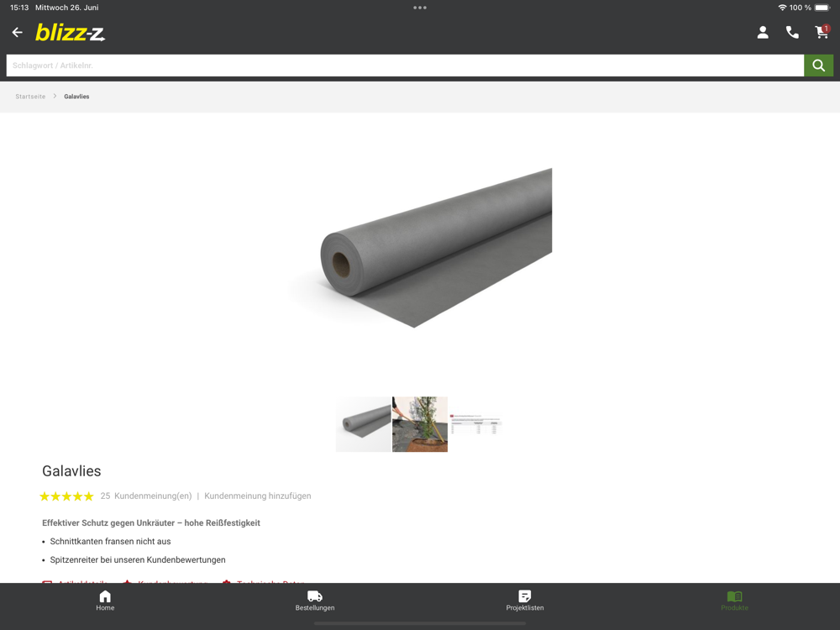Open the user account icon
840x630 pixels.
[763, 33]
